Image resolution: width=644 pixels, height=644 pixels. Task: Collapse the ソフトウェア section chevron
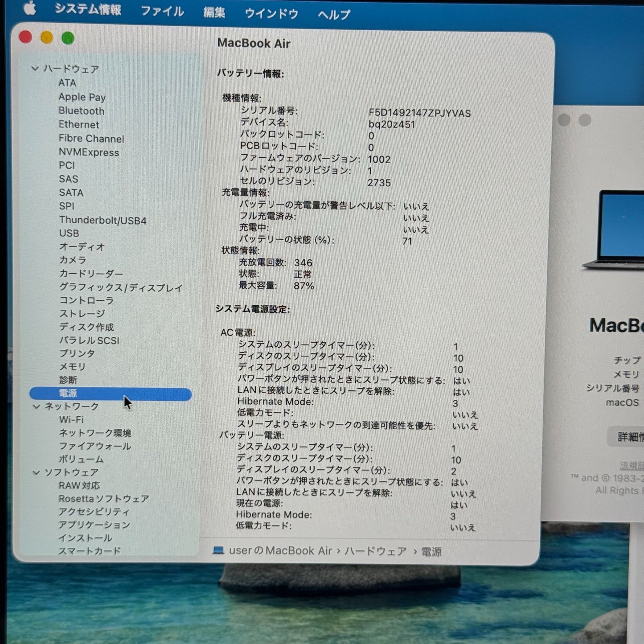pos(37,472)
